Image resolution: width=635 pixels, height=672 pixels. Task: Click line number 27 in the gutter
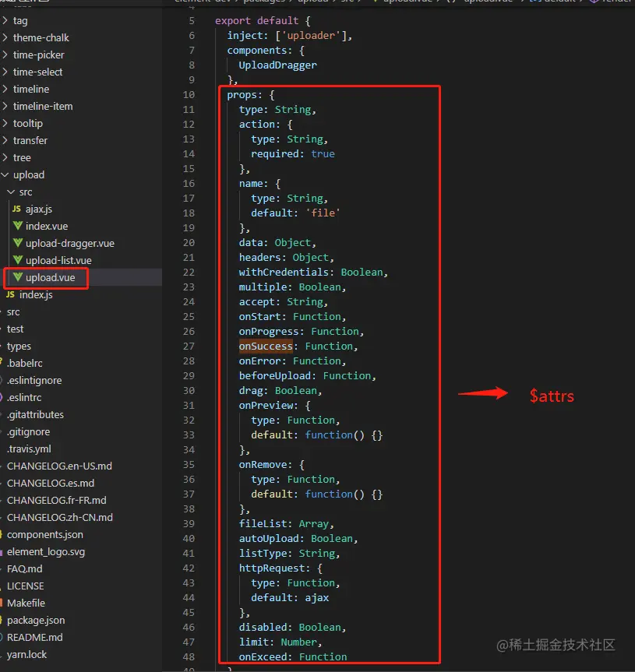tap(189, 347)
